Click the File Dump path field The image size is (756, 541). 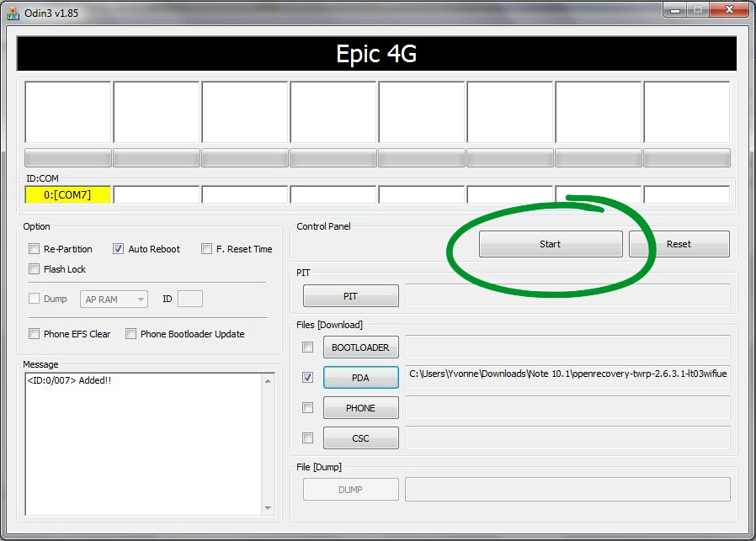(x=567, y=489)
